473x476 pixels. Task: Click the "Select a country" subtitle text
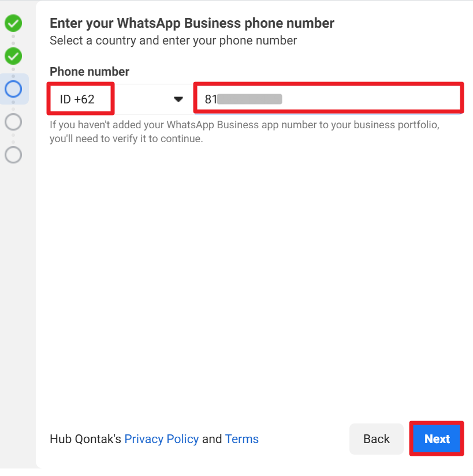(x=173, y=41)
